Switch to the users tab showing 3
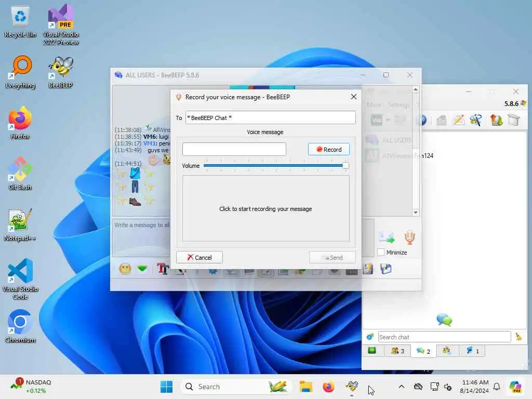Screen dimensions: 532x399 pyautogui.click(x=397, y=351)
